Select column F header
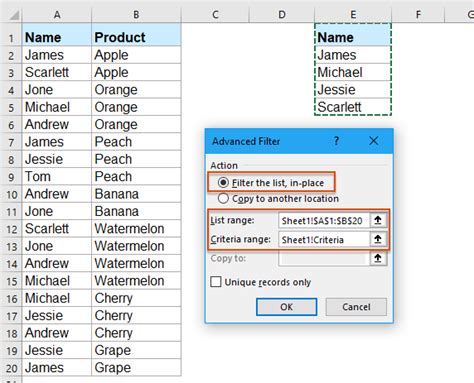Image resolution: width=474 pixels, height=383 pixels. [x=418, y=15]
